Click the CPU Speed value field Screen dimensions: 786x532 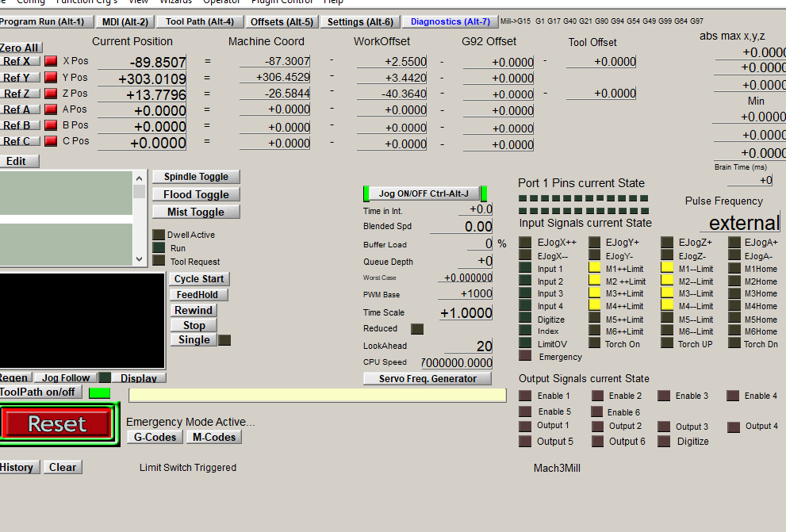[457, 362]
